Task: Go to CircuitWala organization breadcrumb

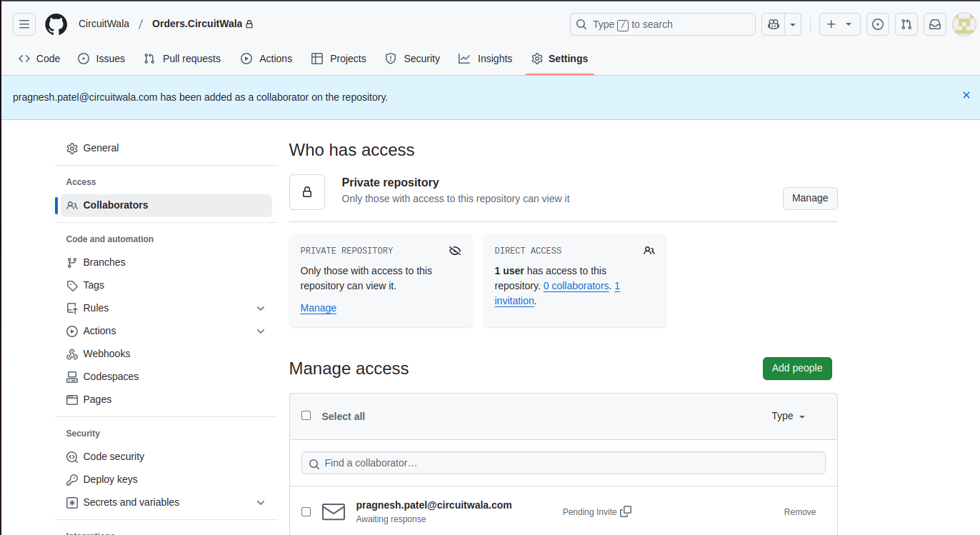Action: pos(104,24)
